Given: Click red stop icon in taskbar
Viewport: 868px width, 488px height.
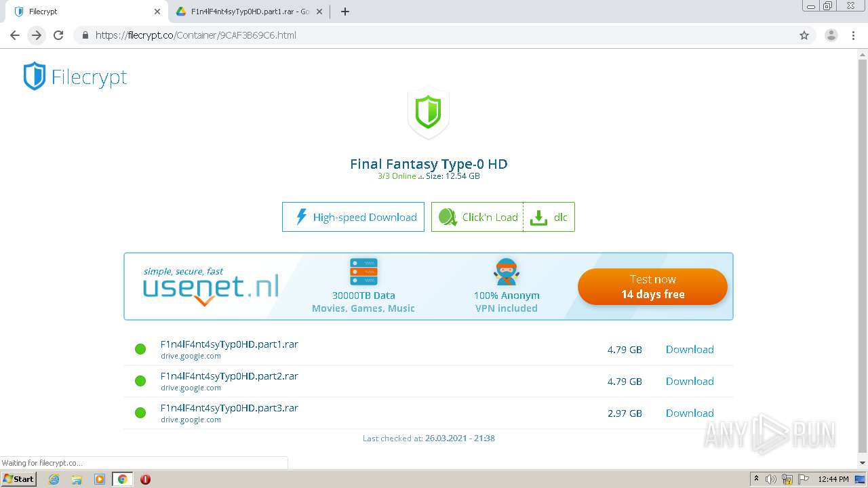Looking at the screenshot, I should click(145, 479).
